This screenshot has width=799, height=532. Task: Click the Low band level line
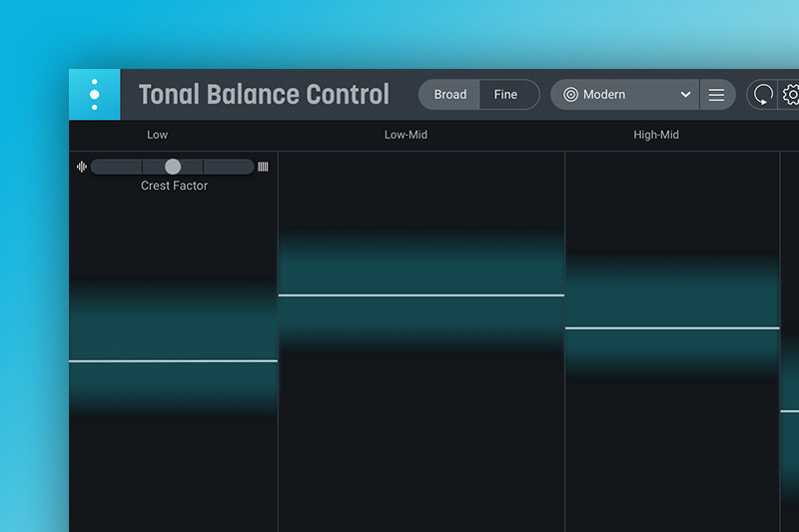(173, 360)
